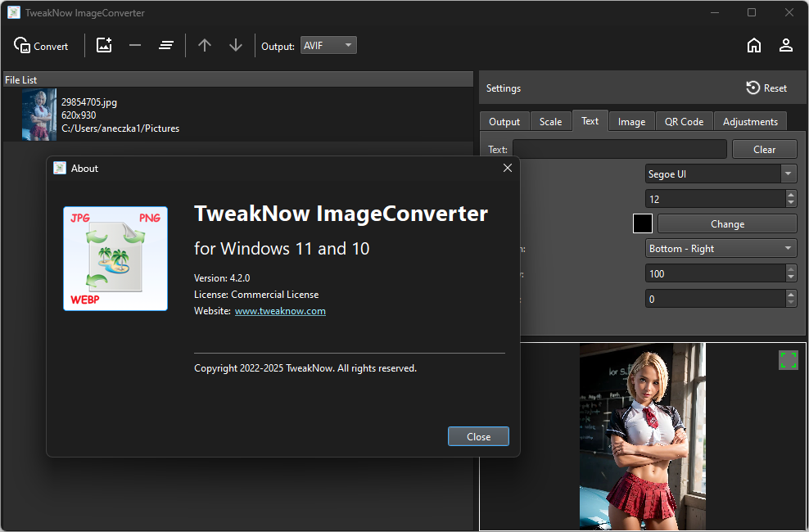Open the Output format AVIF dropdown

point(328,45)
